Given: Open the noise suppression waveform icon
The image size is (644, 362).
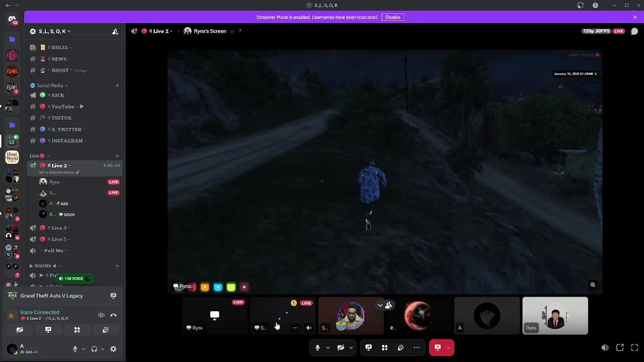Looking at the screenshot, I should point(101,315).
